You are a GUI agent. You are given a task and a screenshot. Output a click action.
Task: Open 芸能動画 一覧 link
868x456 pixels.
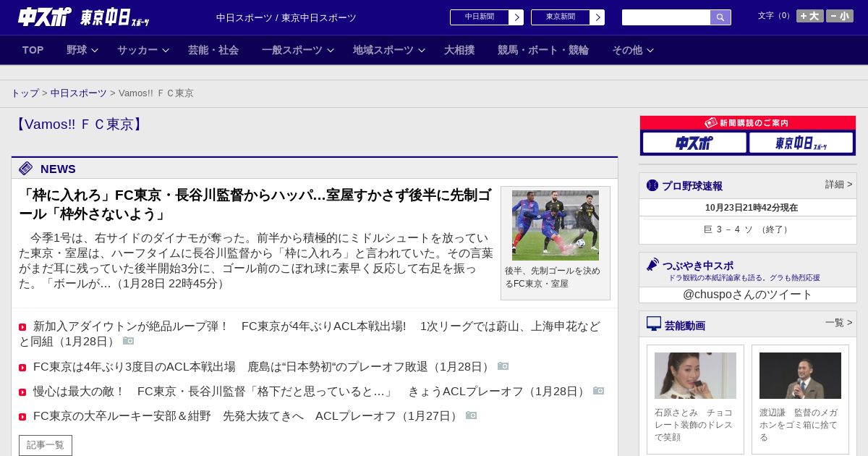pyautogui.click(x=839, y=323)
